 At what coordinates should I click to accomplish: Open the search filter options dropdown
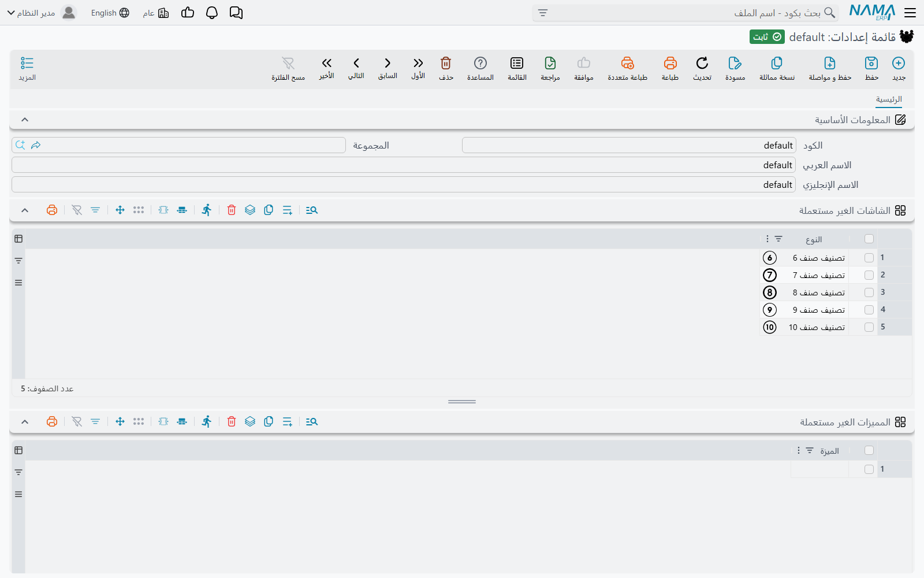pos(543,13)
